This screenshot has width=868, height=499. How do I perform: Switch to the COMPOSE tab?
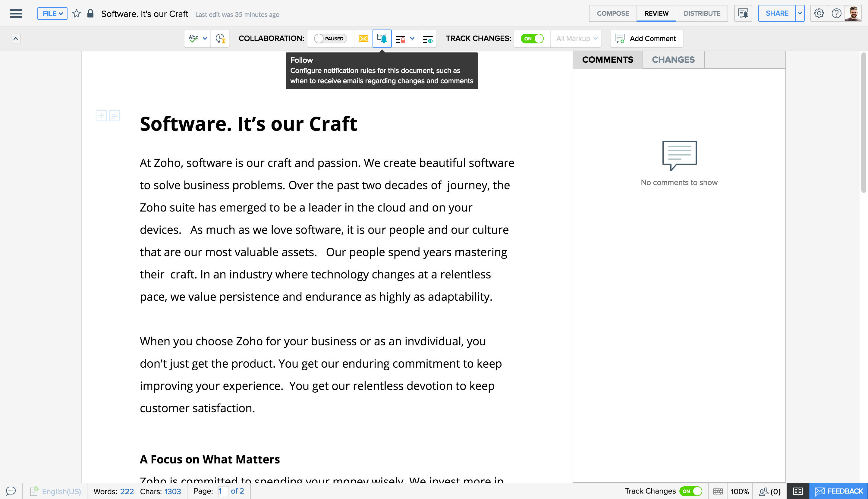pos(613,13)
